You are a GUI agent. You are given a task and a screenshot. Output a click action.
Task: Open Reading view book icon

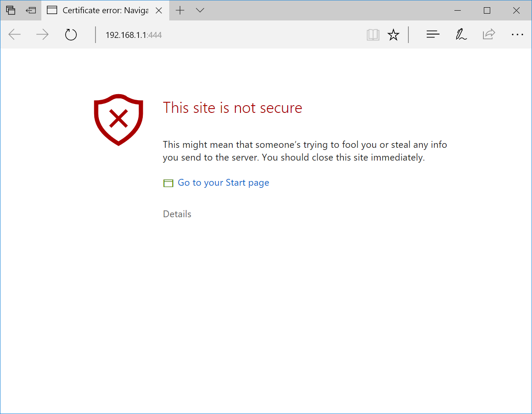click(x=373, y=34)
